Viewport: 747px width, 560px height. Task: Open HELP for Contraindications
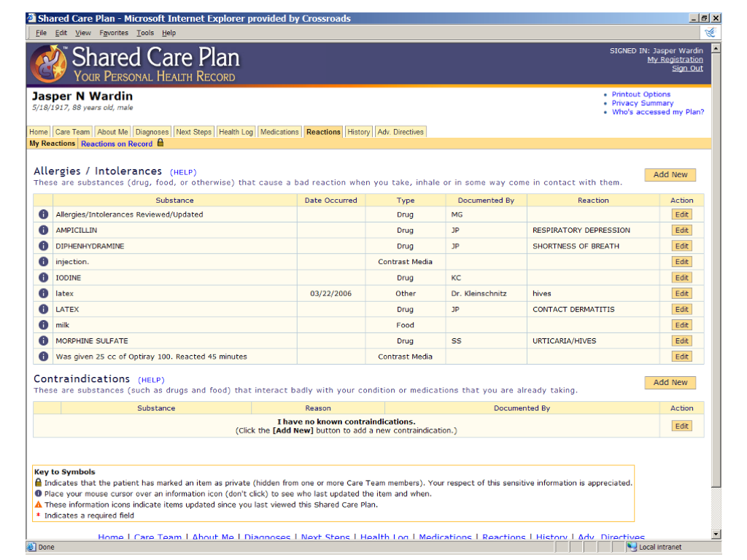(x=151, y=380)
